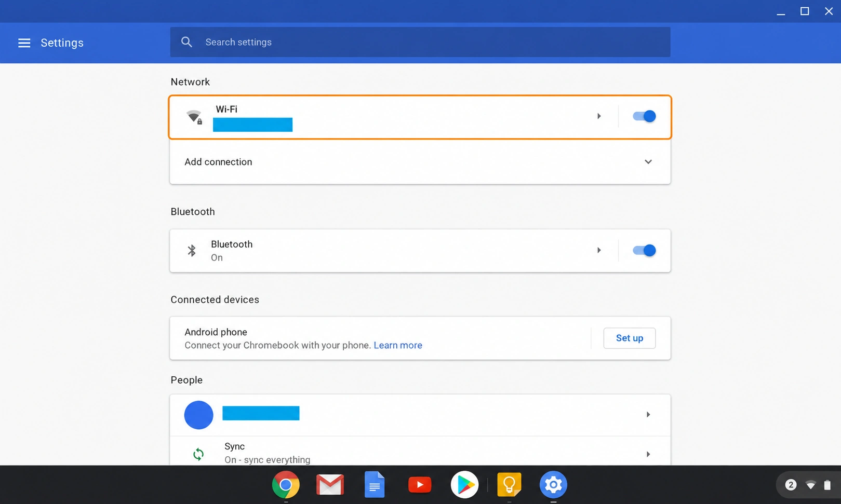This screenshot has width=841, height=504.
Task: Click system tray battery icon
Action: [827, 485]
